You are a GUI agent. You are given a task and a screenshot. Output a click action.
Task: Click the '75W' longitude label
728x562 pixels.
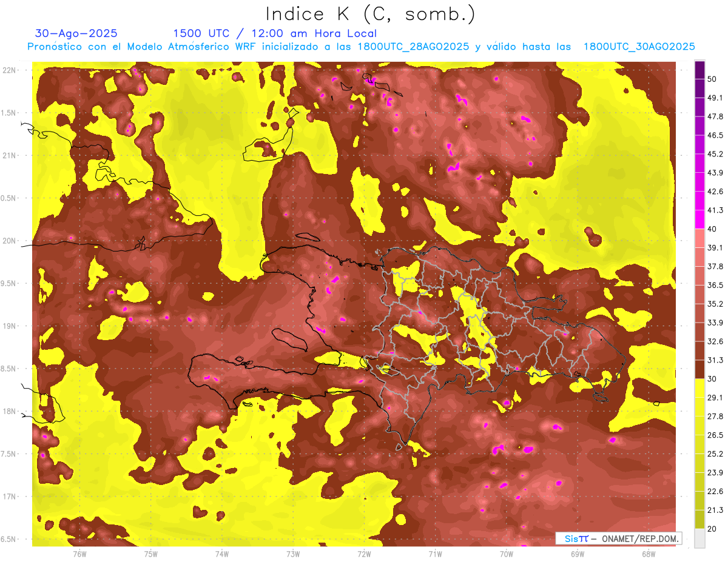click(x=151, y=554)
